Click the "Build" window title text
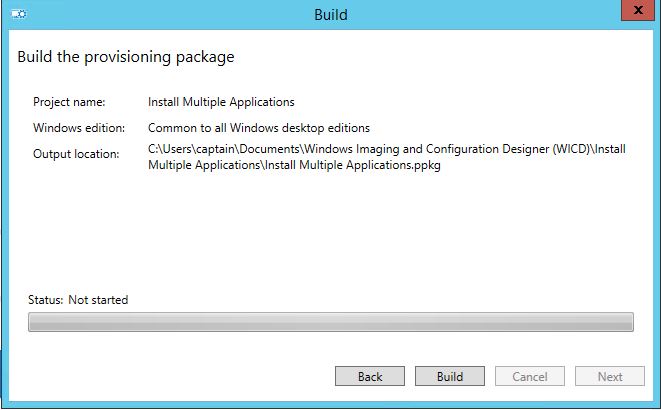The width and height of the screenshot is (661, 410). click(x=331, y=15)
